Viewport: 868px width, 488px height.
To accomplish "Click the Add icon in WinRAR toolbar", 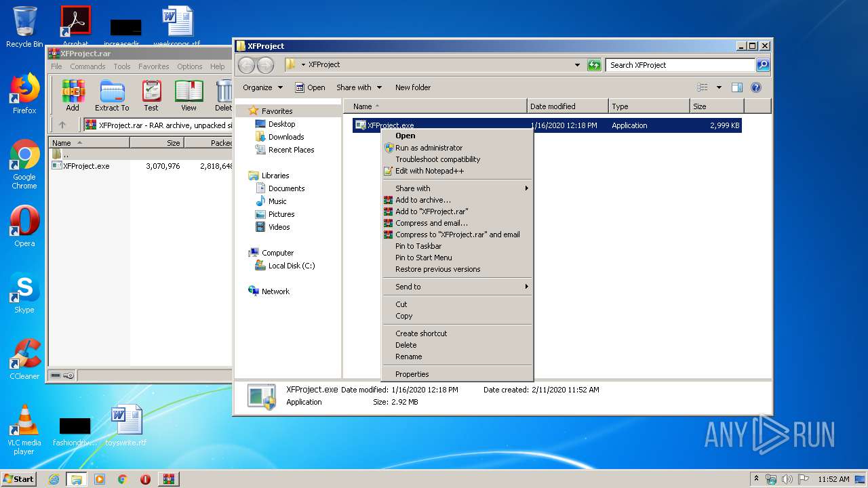I will pos(73,96).
